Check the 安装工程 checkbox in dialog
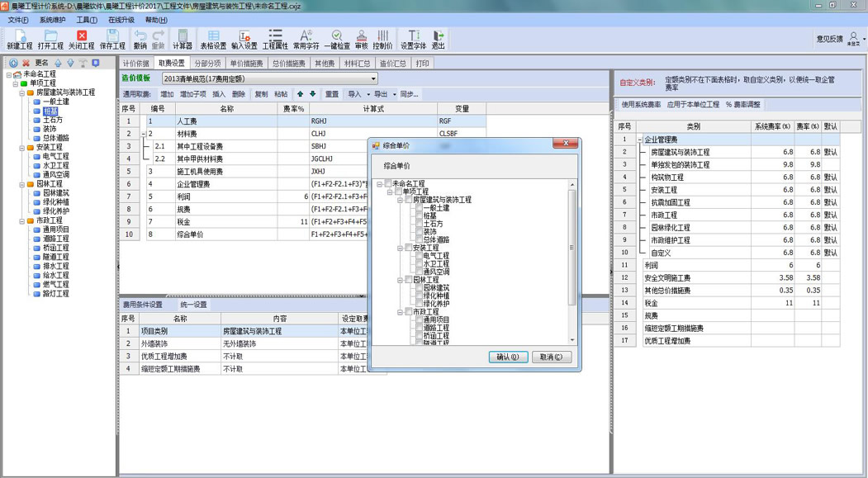 (408, 248)
